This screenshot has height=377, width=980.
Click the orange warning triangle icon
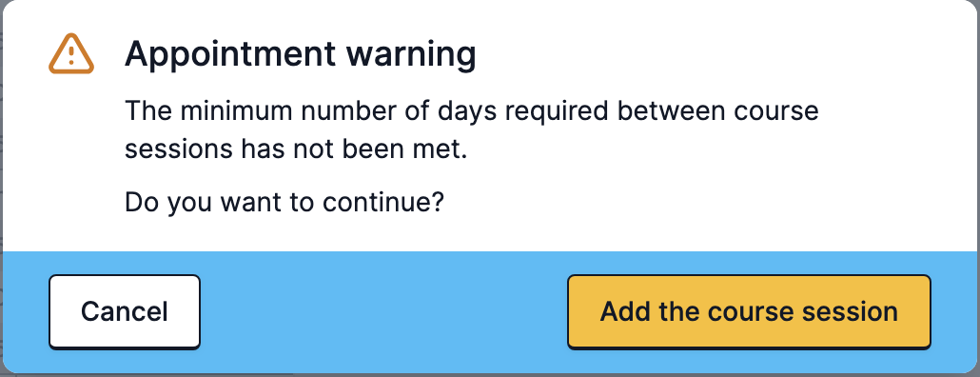tap(71, 54)
